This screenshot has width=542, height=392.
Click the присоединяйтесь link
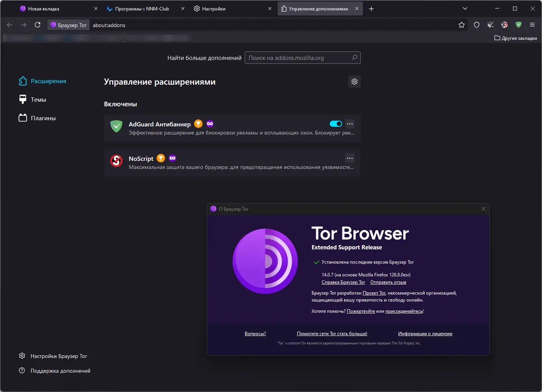click(404, 311)
